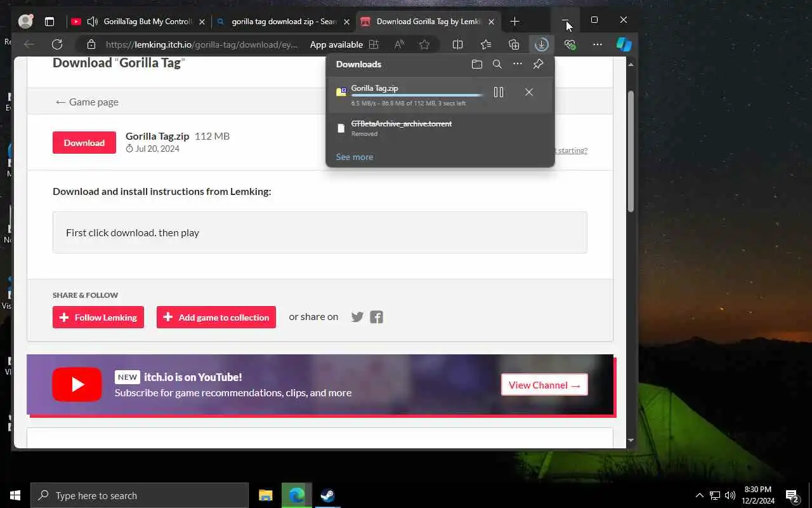The height and width of the screenshot is (508, 812).
Task: Open the Read aloud icon
Action: 399,44
